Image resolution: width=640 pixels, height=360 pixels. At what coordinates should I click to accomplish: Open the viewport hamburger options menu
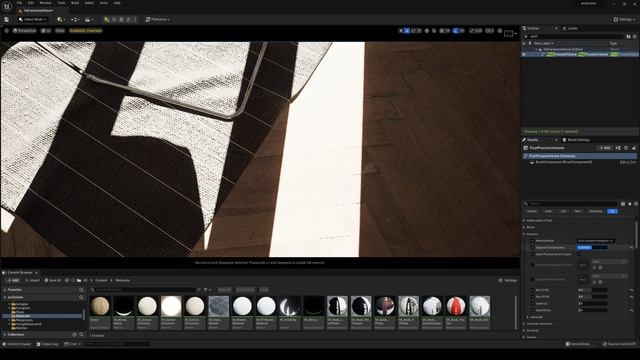pyautogui.click(x=7, y=31)
